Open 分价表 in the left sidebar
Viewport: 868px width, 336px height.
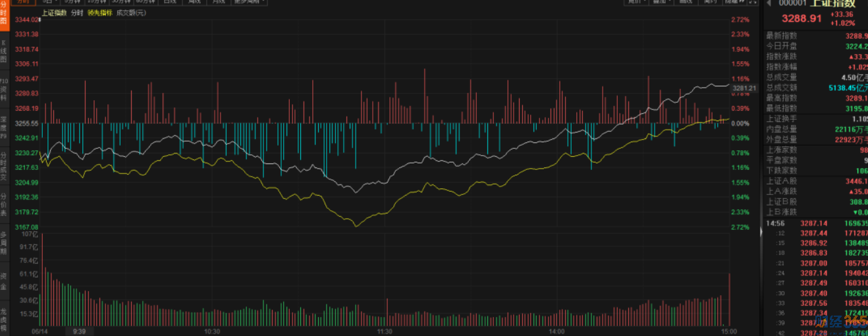pyautogui.click(x=4, y=204)
